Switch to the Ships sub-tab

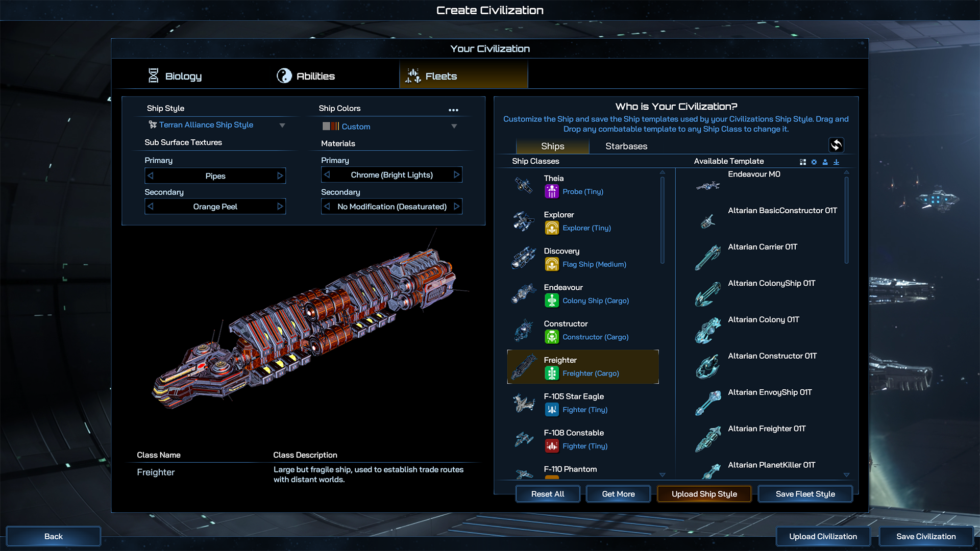click(552, 146)
